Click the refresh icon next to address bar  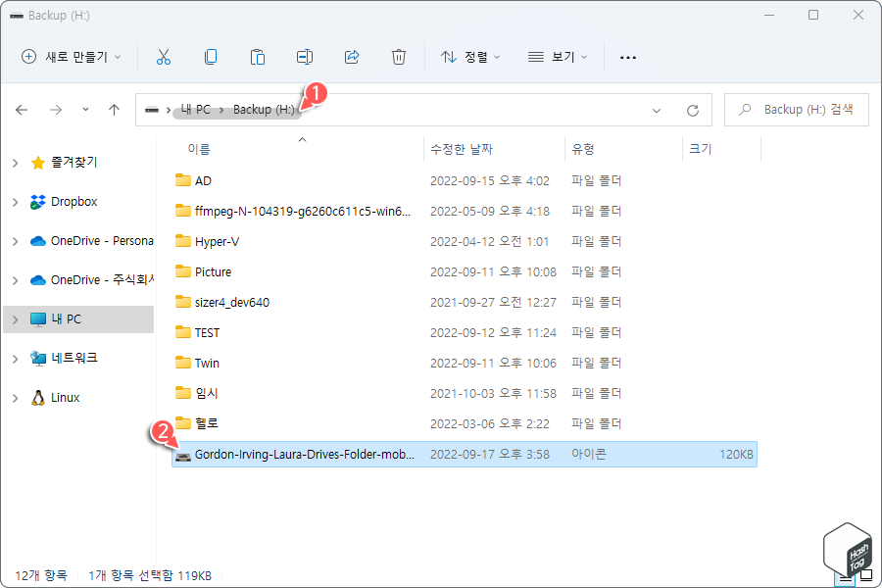695,110
